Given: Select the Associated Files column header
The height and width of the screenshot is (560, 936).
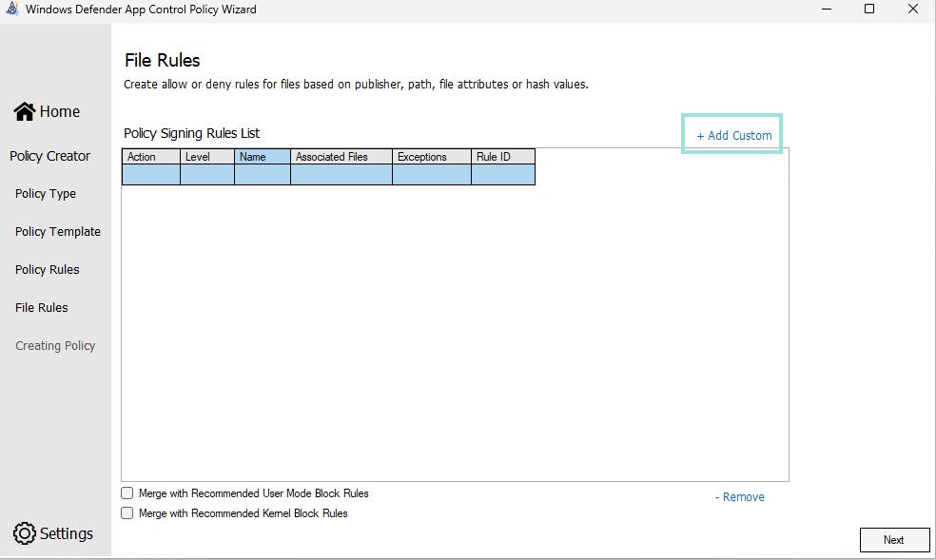Looking at the screenshot, I should click(x=341, y=157).
